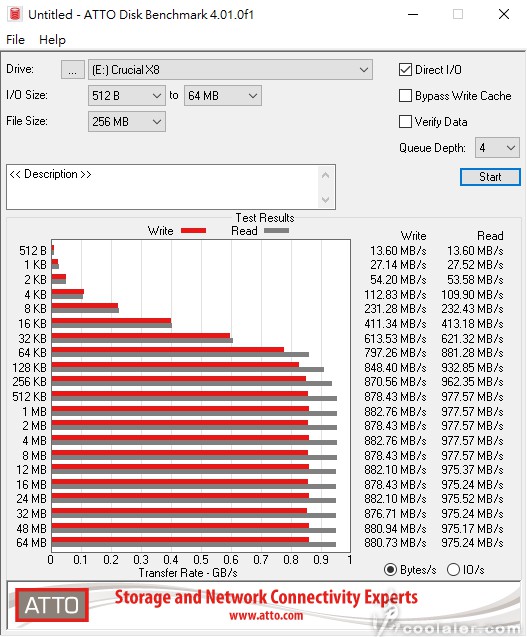The width and height of the screenshot is (527, 637).
Task: Enable the Verify Data checkbox
Action: click(x=406, y=121)
